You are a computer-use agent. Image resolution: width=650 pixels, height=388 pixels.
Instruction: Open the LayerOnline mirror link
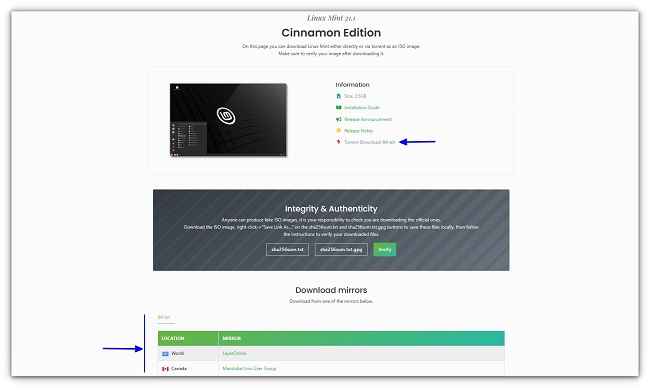pyautogui.click(x=234, y=354)
